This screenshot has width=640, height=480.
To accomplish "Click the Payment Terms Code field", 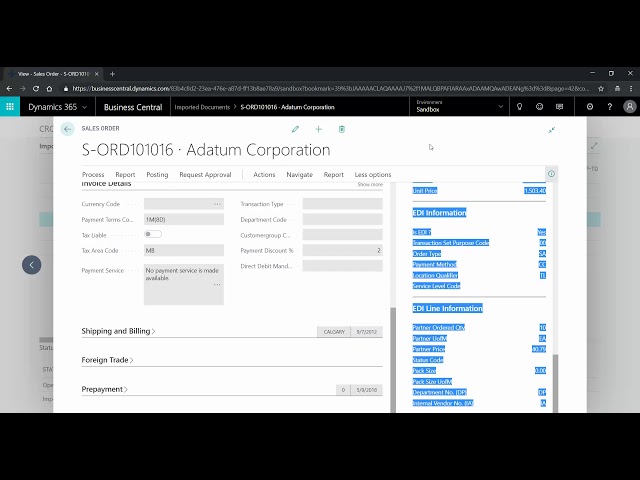I will [184, 219].
